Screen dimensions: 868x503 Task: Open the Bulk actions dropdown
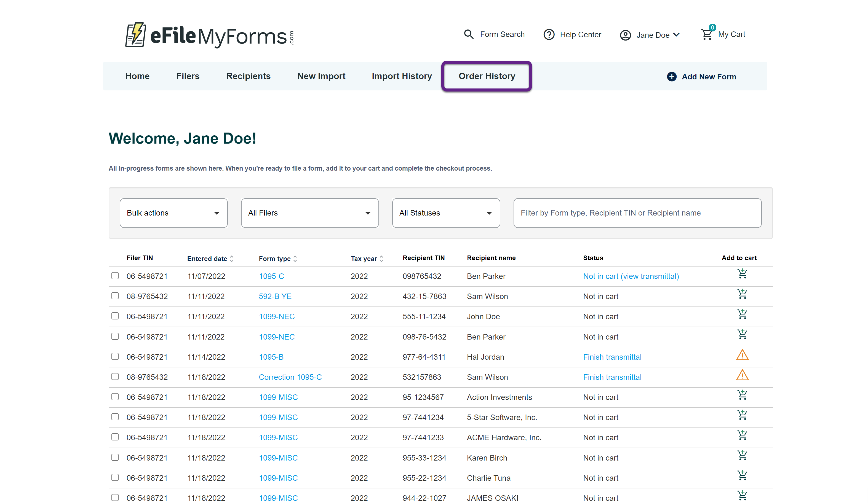click(173, 213)
